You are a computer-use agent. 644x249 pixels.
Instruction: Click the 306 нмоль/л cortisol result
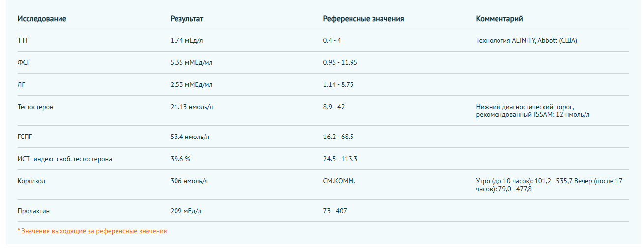[x=189, y=181]
